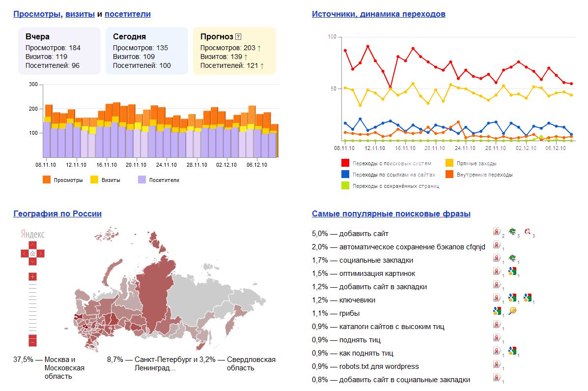
Task: Zoom in the map with plus
Action: 32,277
